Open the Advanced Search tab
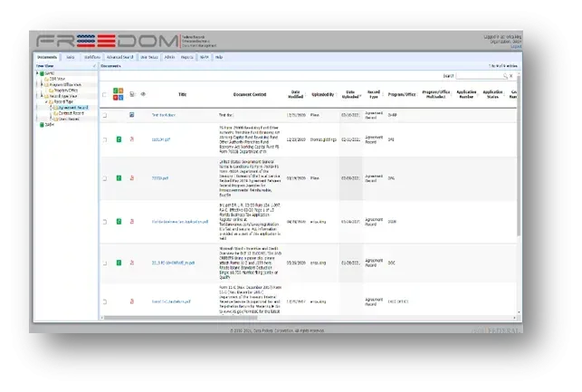 click(119, 57)
